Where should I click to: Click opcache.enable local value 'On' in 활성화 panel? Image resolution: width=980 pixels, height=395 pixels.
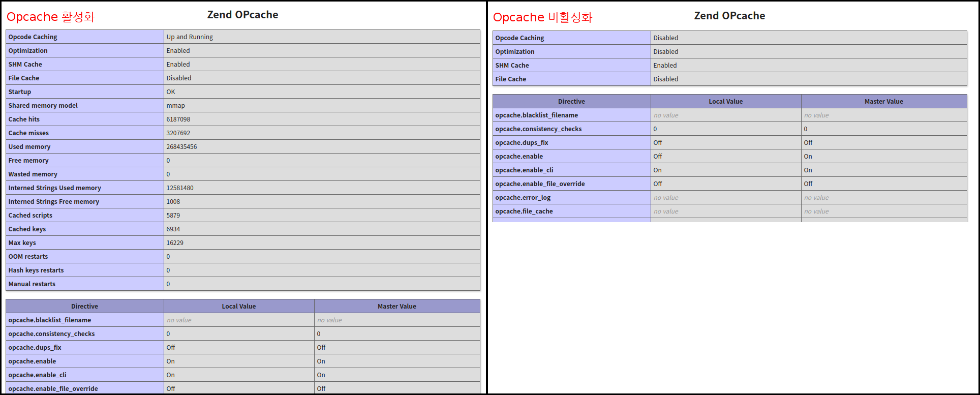[x=171, y=361]
